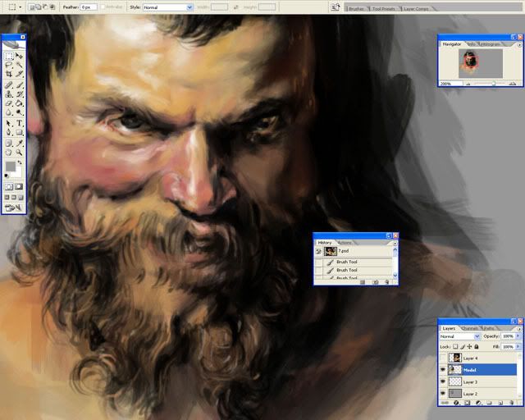The height and width of the screenshot is (420, 525).
Task: Switch to the Channels tab
Action: coord(471,327)
